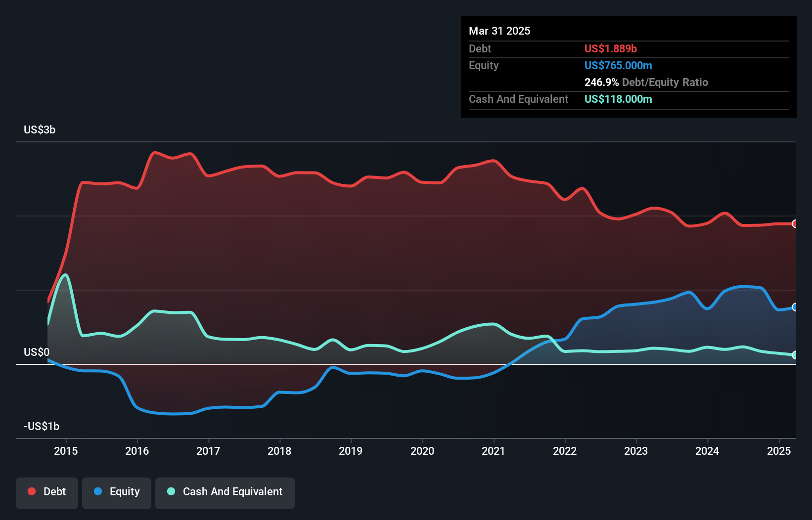The height and width of the screenshot is (520, 812).
Task: Toggle the Debt legend button
Action: coord(47,493)
